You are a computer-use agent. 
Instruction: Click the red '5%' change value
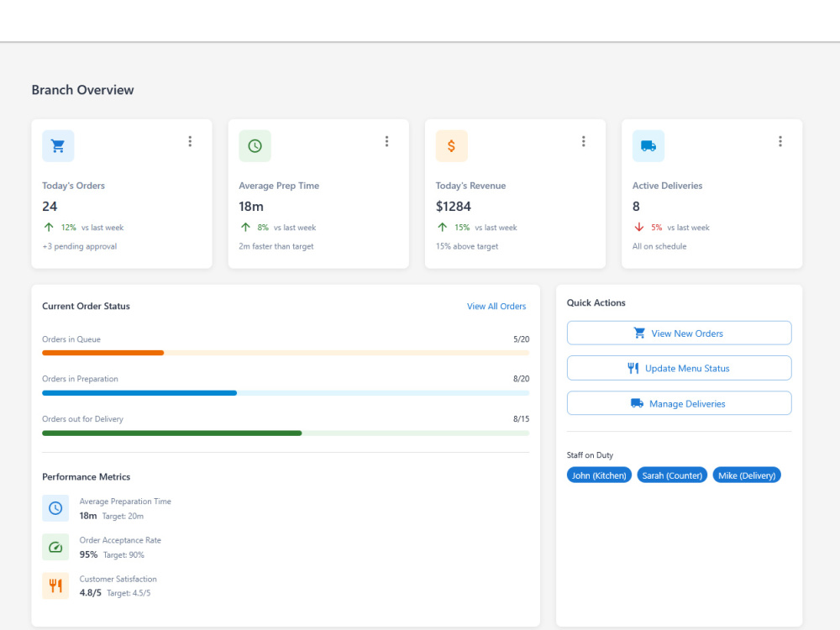click(x=656, y=228)
